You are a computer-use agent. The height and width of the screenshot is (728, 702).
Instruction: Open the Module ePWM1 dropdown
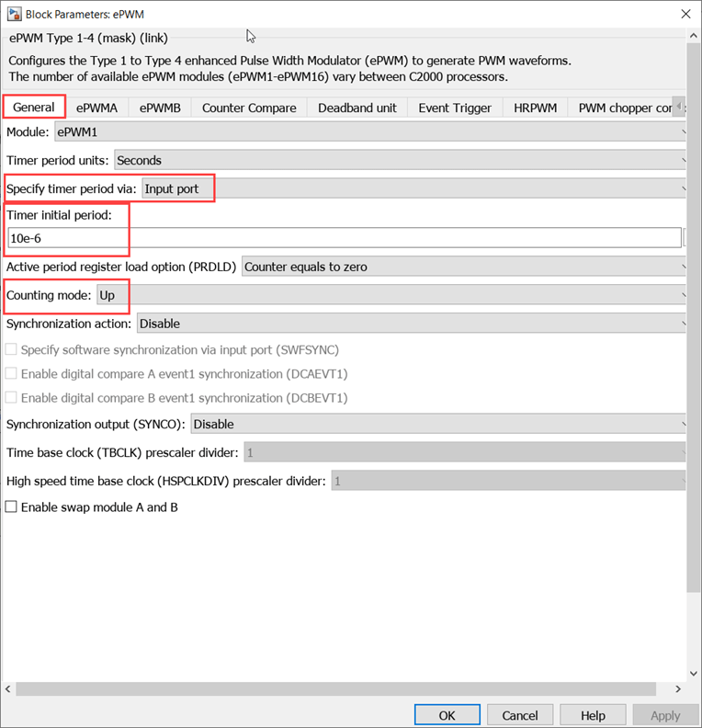[368, 132]
